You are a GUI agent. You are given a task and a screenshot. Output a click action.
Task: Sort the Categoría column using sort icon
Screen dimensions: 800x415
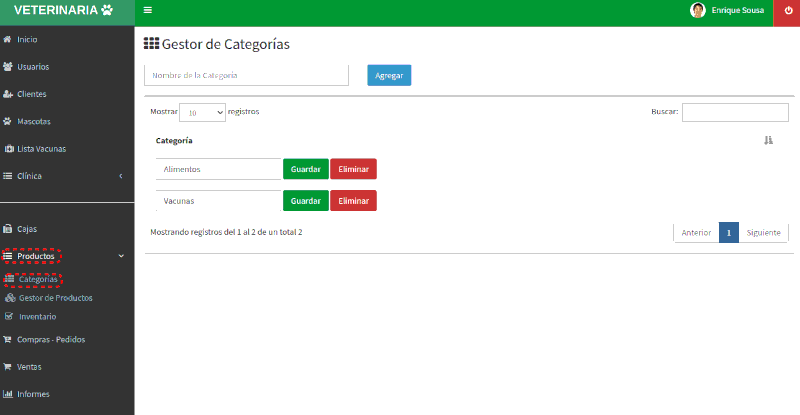768,141
